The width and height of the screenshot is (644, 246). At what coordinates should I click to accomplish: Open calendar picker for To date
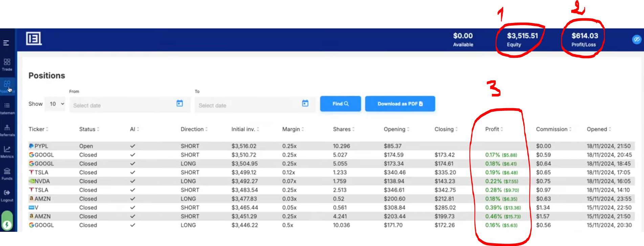point(305,103)
